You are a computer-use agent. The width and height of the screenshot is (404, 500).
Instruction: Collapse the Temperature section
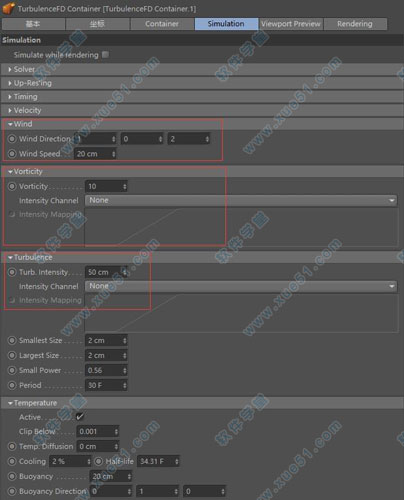(x=202, y=403)
